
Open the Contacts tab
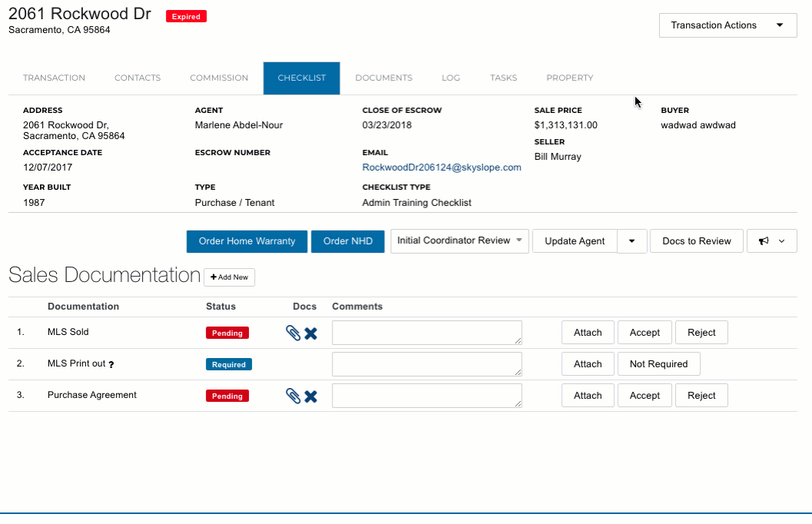138,78
